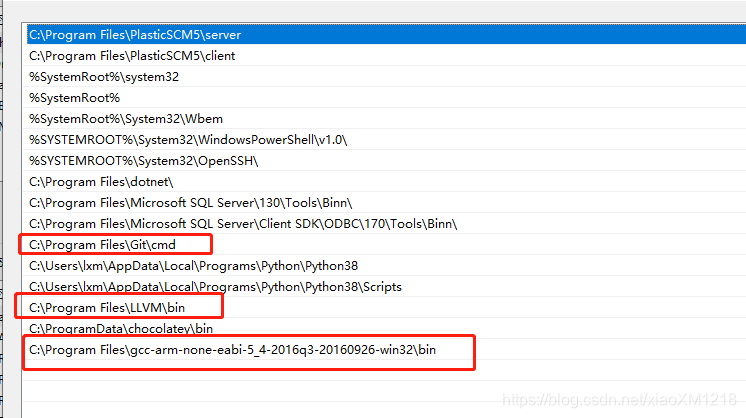Select the Python38\Scripts path row

tap(385, 286)
